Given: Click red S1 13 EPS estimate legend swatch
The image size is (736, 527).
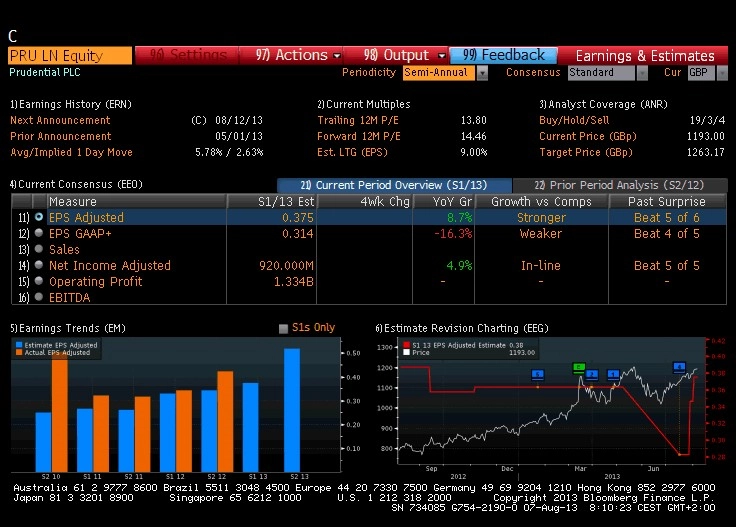Looking at the screenshot, I should 406,345.
